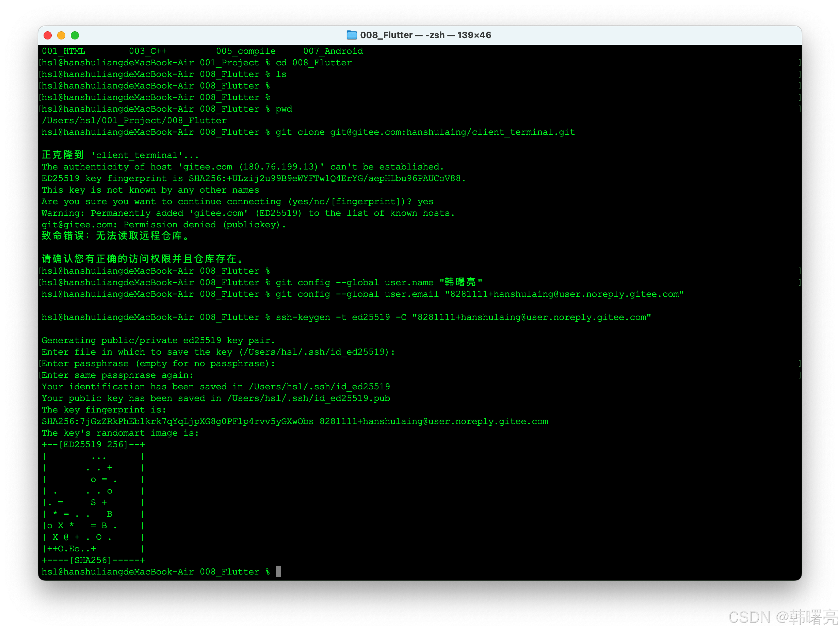
Task: Click the yellow minimize window button
Action: (x=62, y=35)
